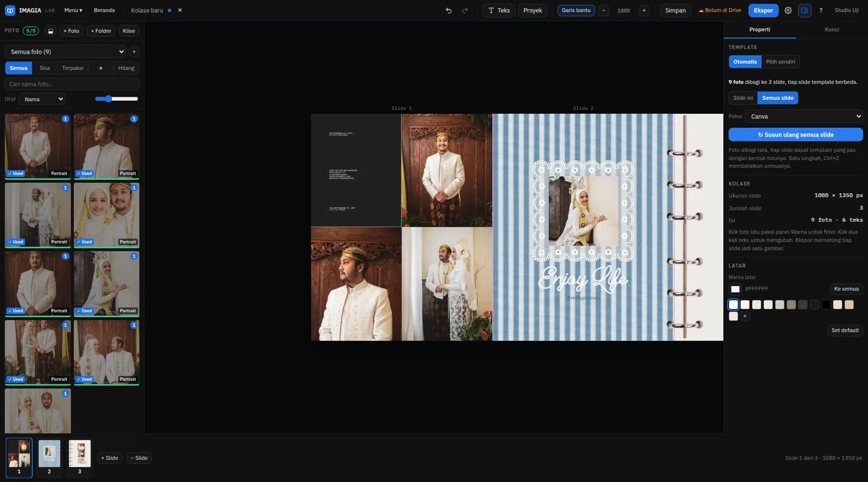Zoom in with the plus icon
The width and height of the screenshot is (868, 482).
pyautogui.click(x=644, y=10)
